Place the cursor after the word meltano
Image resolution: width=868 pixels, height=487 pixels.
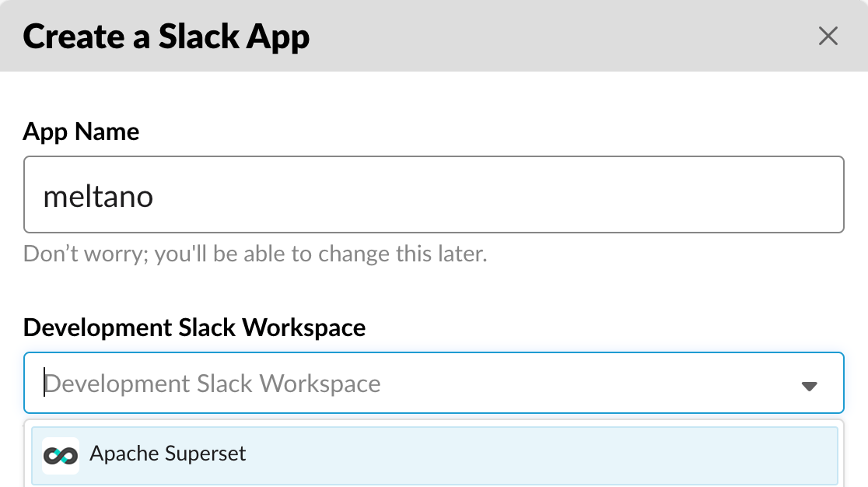154,196
